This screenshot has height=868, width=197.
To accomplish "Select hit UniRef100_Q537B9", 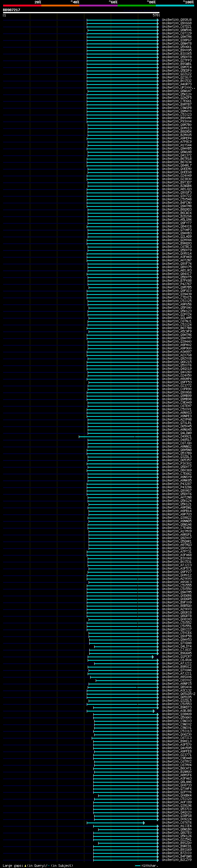I will point(176,453).
